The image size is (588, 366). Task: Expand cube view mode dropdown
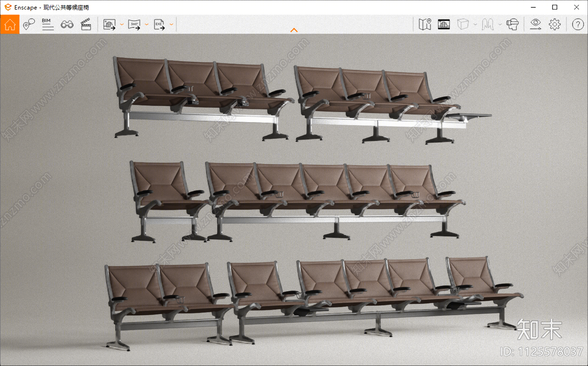pyautogui.click(x=475, y=25)
